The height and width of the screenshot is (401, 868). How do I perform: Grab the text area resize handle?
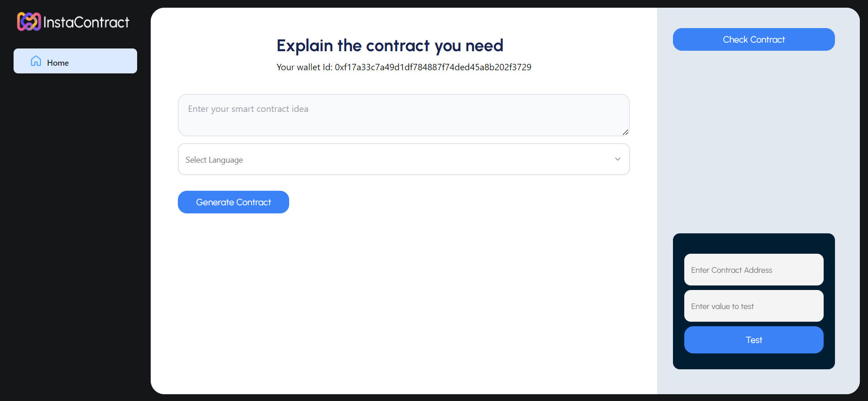coord(625,132)
